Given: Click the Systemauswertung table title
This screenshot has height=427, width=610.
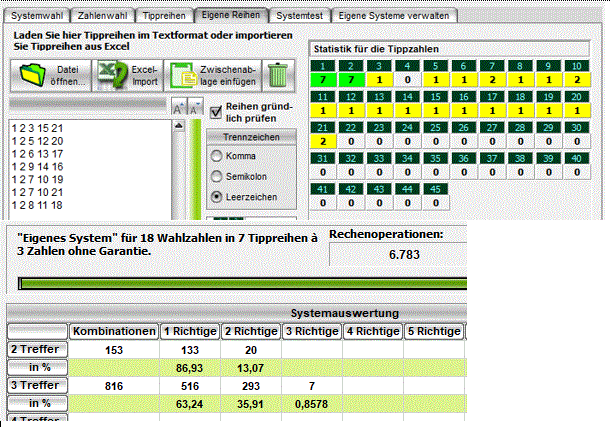Looking at the screenshot, I should (345, 313).
